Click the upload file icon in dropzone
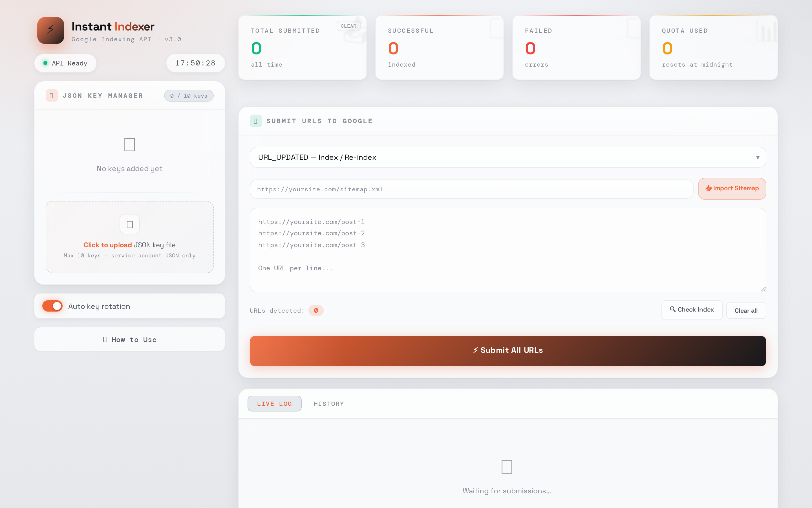This screenshot has height=508, width=812. 129,224
